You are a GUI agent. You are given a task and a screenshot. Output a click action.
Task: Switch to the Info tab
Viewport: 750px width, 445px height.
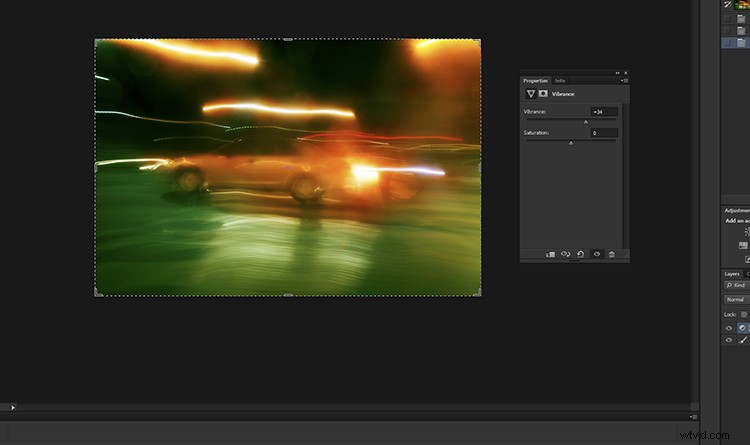click(x=560, y=81)
